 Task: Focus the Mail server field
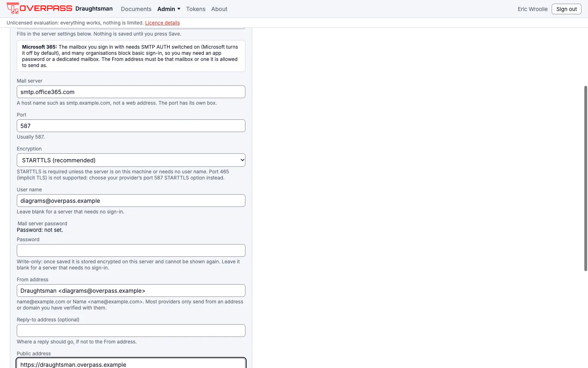tap(131, 92)
